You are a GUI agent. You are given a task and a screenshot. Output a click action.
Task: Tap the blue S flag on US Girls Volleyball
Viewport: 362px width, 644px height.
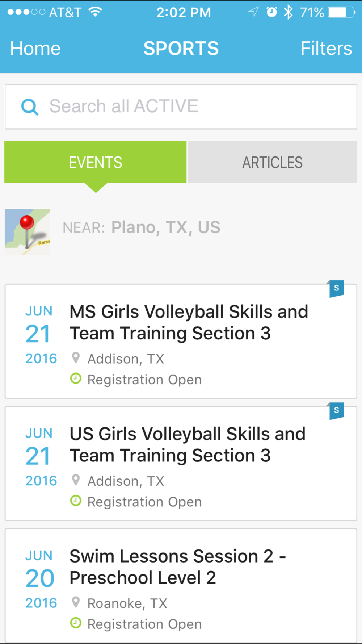(336, 411)
